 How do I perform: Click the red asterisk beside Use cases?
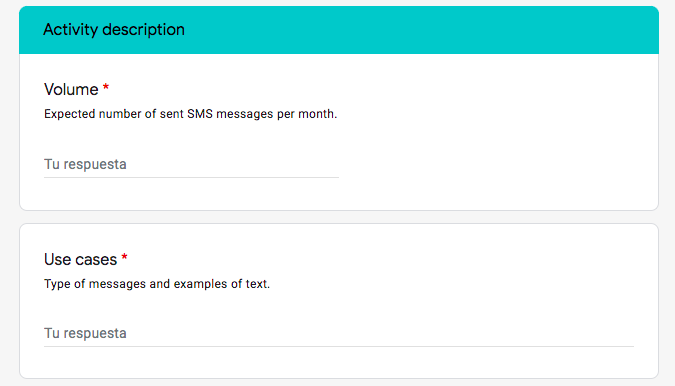[124, 257]
